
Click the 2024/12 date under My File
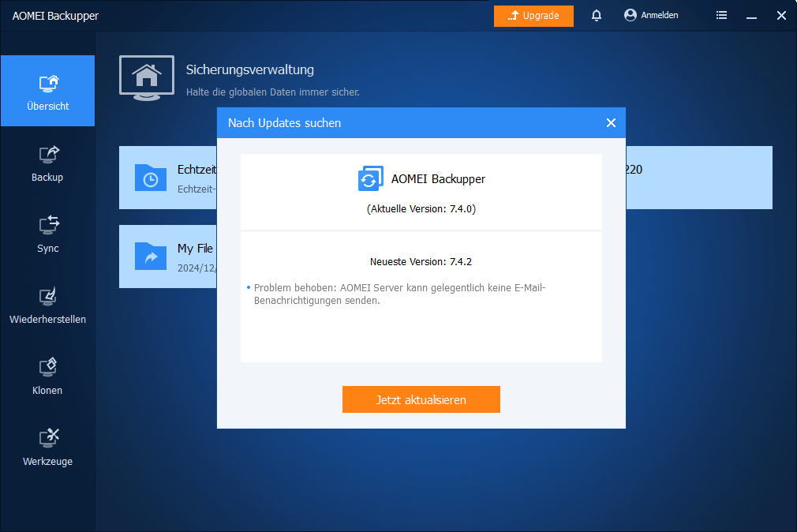coord(196,268)
